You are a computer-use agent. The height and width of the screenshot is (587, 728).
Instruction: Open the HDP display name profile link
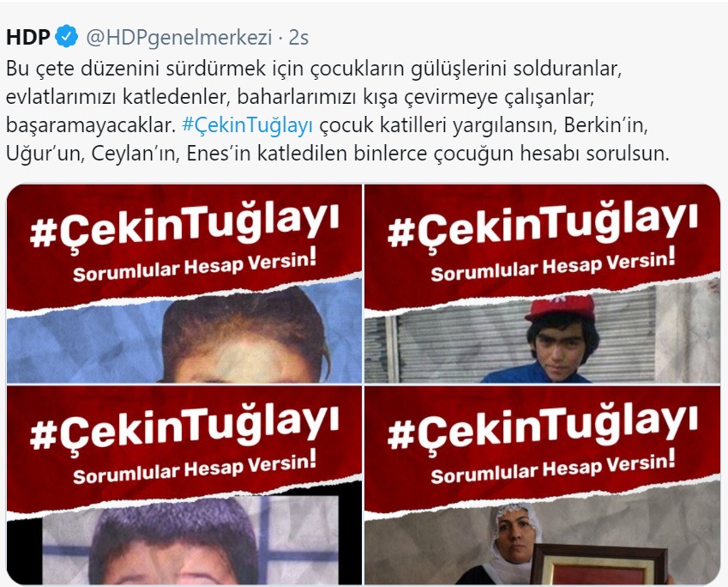point(27,37)
